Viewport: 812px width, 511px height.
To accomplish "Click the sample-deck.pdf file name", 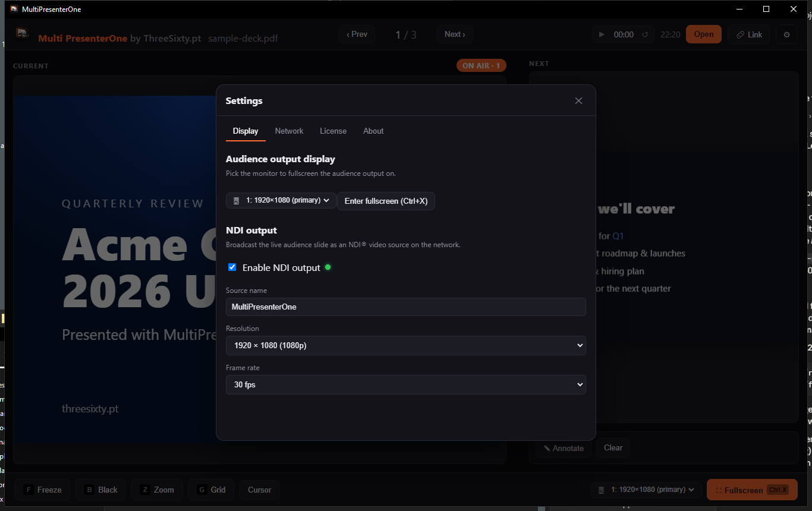I will 243,38.
